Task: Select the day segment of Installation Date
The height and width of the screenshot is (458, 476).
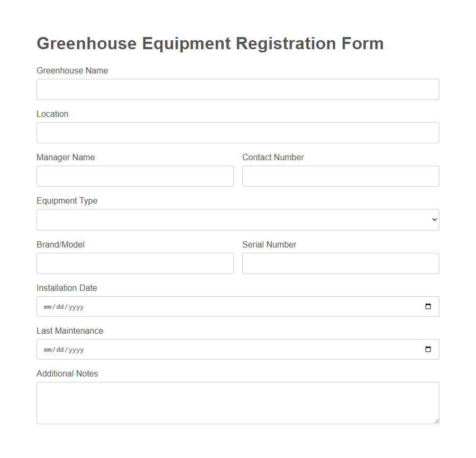Action: pos(58,306)
